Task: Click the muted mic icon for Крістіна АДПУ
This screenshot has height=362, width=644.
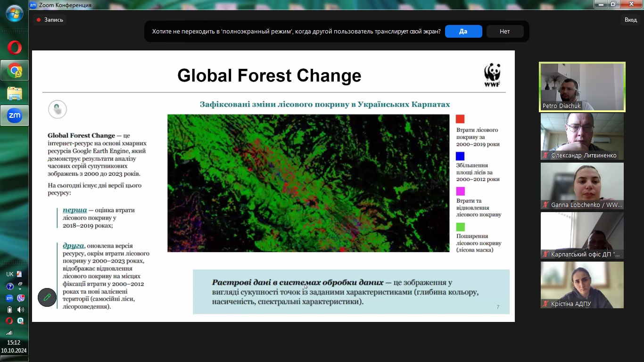Action: (x=546, y=304)
